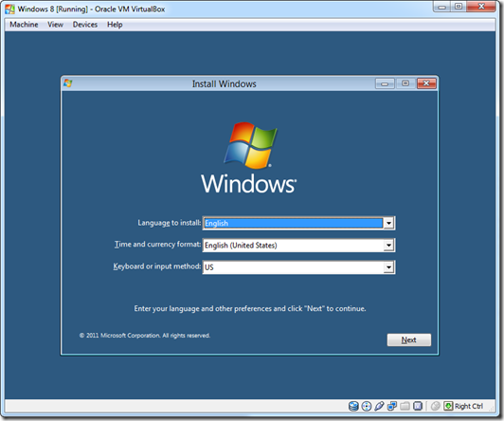
Task: Click the optical CD/DVD drive status icon
Action: coord(367,406)
